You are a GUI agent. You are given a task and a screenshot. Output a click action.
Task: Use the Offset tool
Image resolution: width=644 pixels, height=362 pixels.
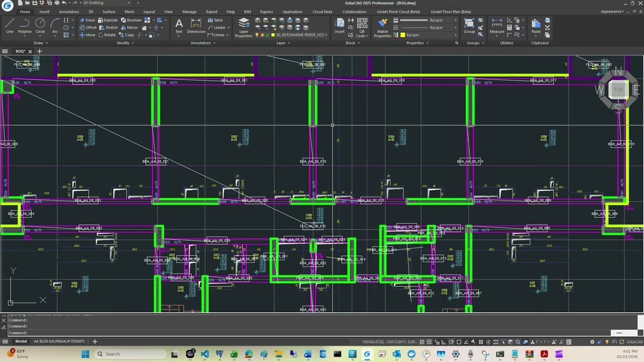coord(88,28)
